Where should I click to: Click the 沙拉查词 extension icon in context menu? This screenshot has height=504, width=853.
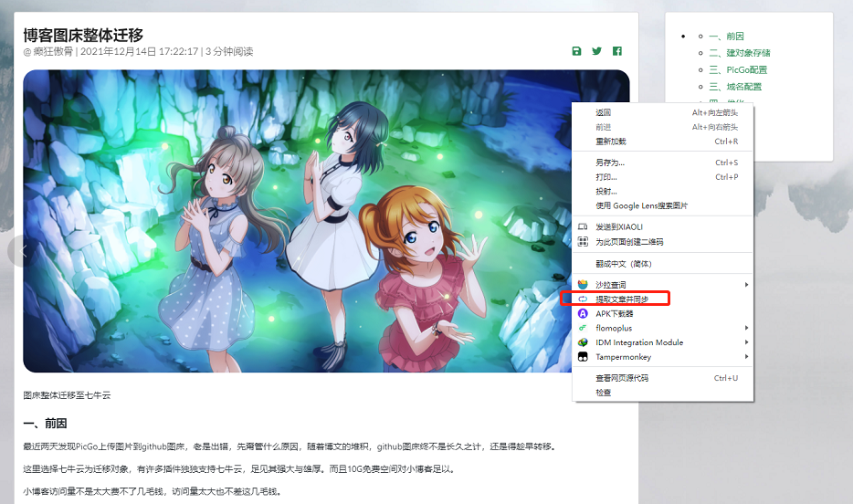pyautogui.click(x=583, y=285)
